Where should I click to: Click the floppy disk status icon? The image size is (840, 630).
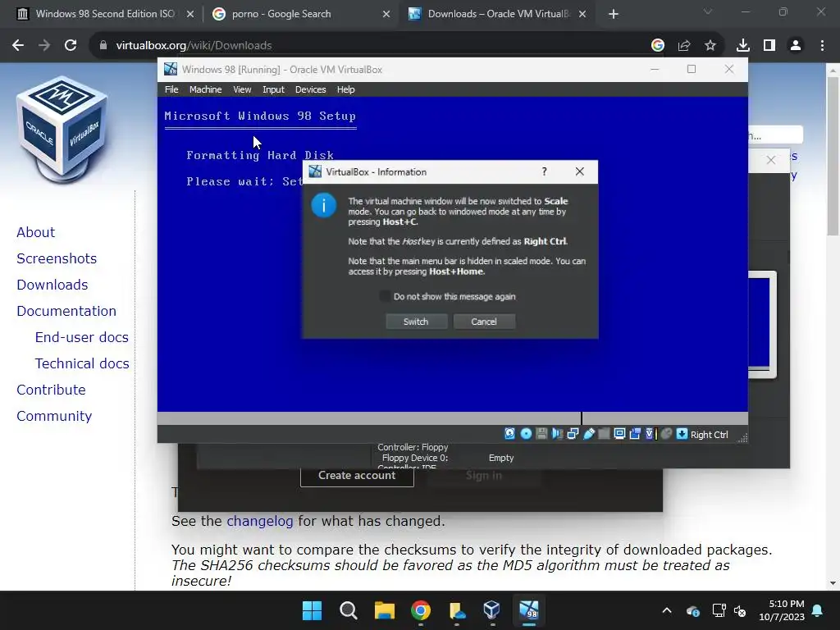click(541, 434)
